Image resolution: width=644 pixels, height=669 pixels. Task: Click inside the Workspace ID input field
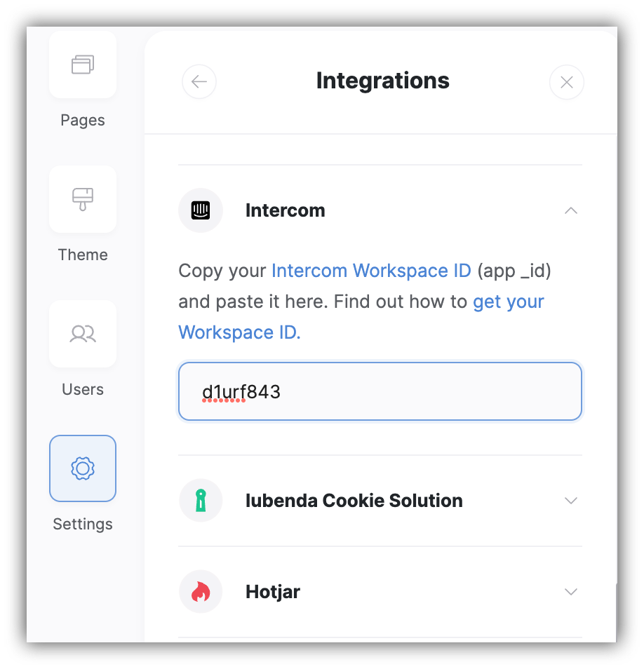pos(380,391)
